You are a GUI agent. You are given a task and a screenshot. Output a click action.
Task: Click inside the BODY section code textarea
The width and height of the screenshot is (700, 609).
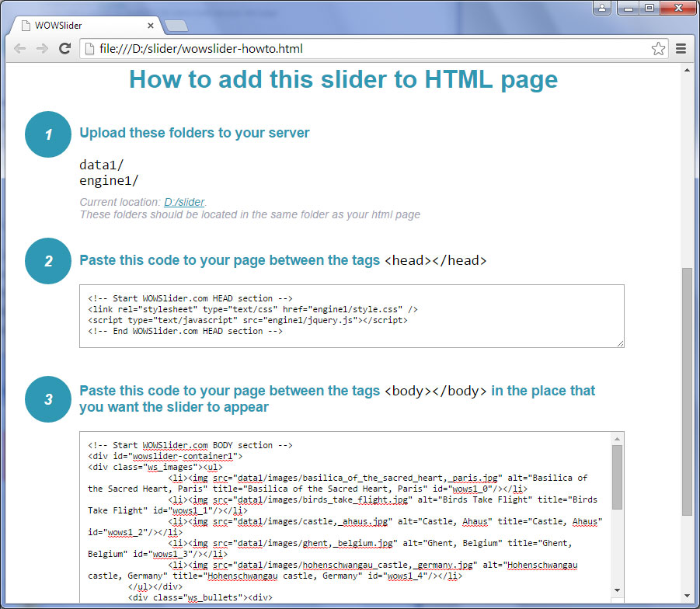[346, 517]
